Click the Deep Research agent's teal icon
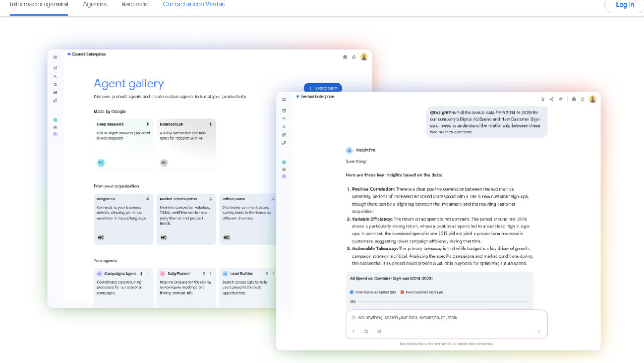 (101, 163)
